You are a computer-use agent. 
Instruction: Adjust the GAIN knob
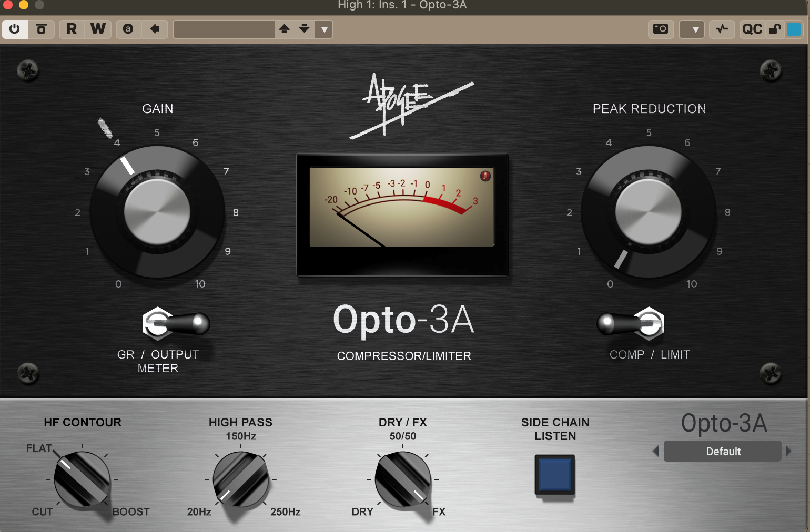(157, 212)
